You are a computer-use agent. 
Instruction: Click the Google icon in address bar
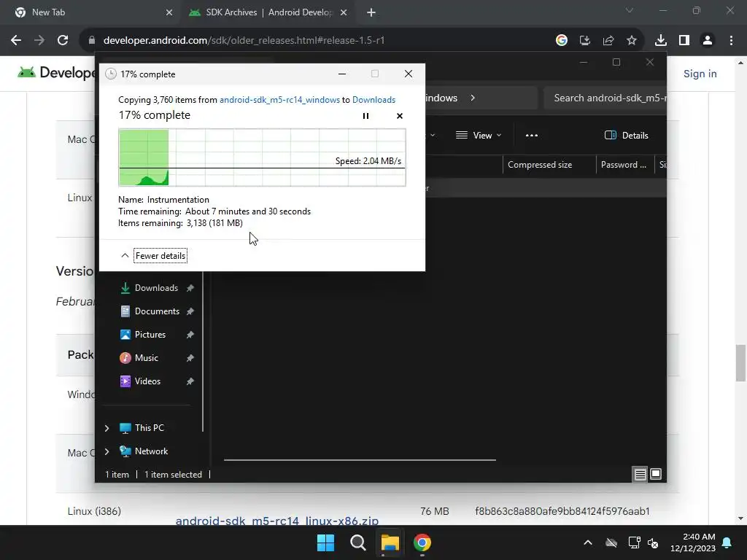tap(562, 41)
